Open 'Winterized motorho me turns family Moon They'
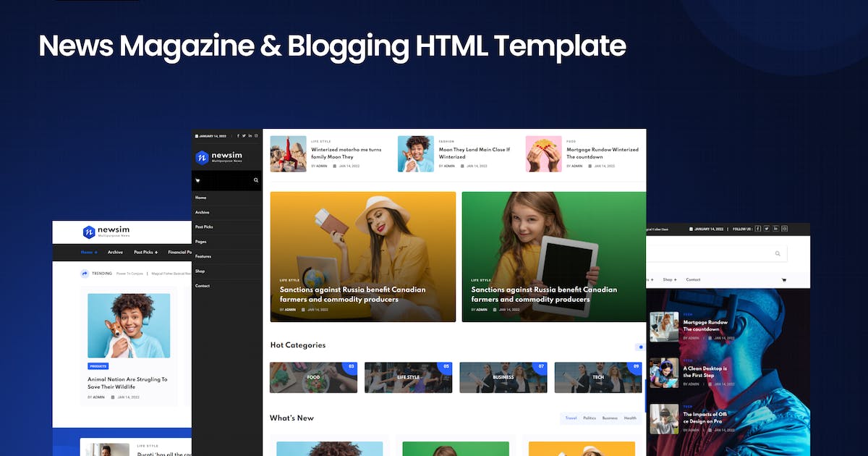This screenshot has height=456, width=868. 346,153
